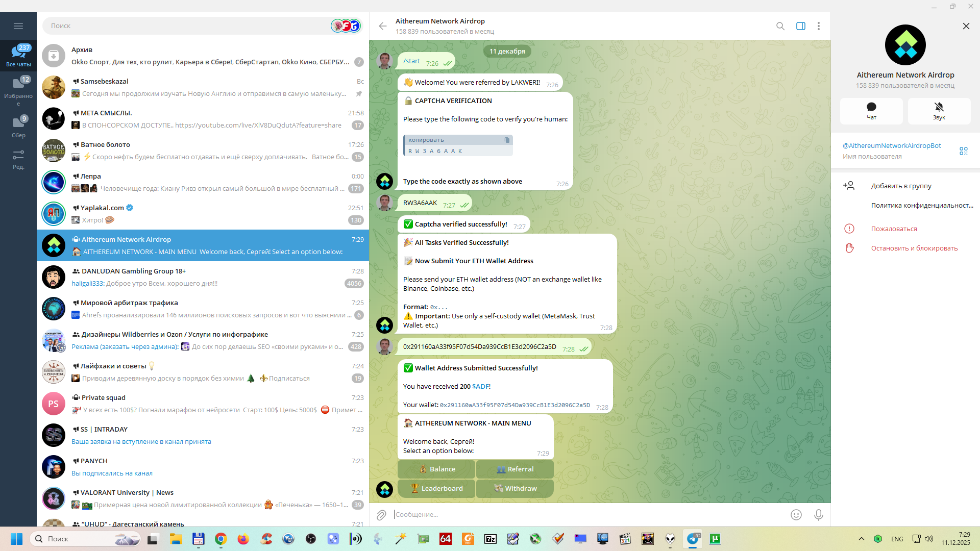980x551 pixels.
Task: Open the three-dot chat options menu
Action: point(818,26)
